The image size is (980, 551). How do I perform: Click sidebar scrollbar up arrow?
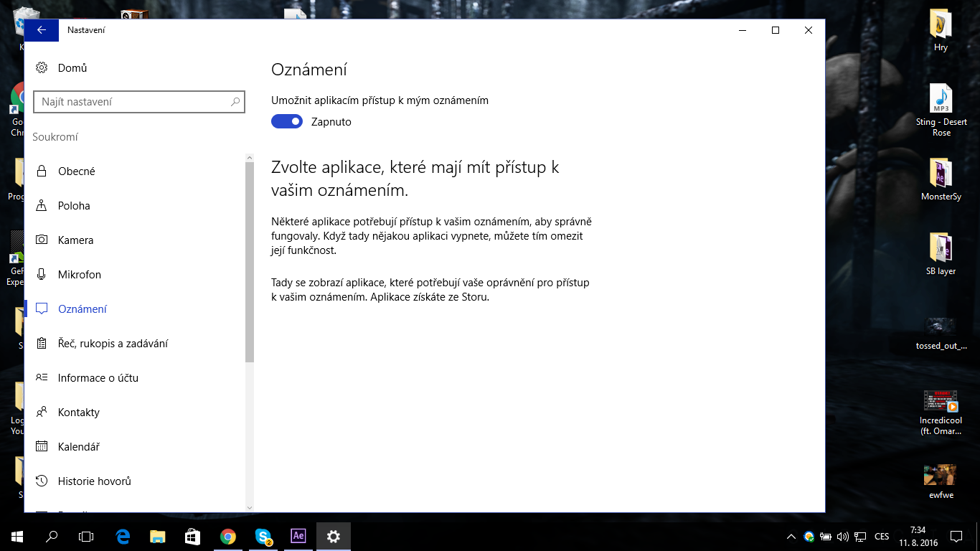[x=250, y=158]
